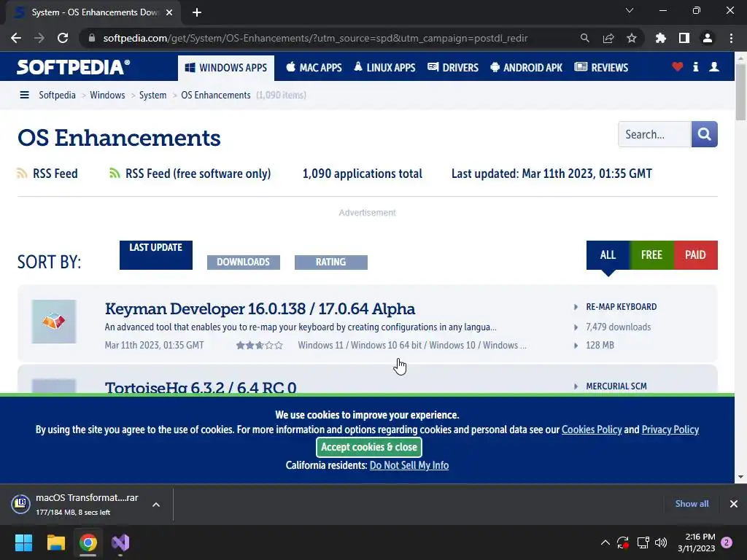Switch to the Linux Apps section
Image resolution: width=747 pixels, height=560 pixels.
[384, 68]
